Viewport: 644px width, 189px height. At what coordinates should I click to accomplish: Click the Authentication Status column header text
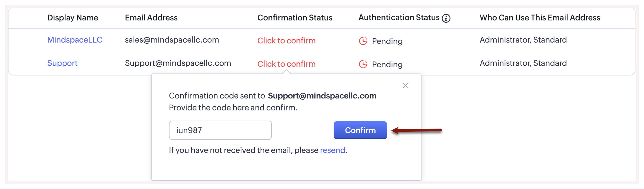tap(399, 18)
